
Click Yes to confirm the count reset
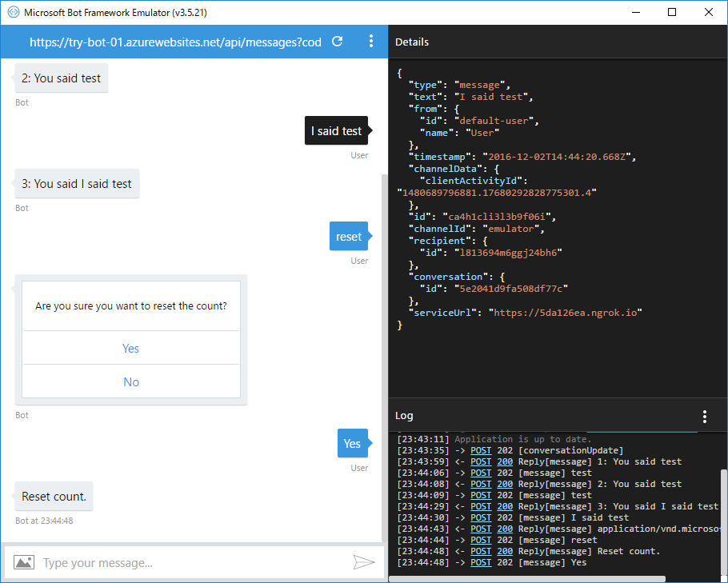click(130, 348)
